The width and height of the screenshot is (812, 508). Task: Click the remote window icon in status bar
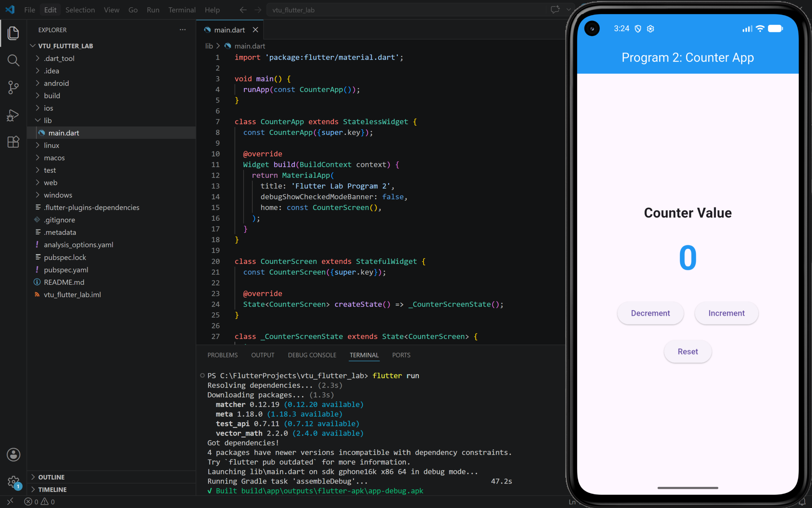click(x=10, y=501)
